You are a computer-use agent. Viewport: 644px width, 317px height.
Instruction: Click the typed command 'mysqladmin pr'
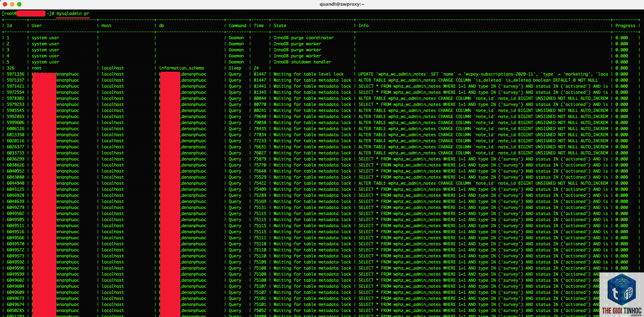click(73, 14)
